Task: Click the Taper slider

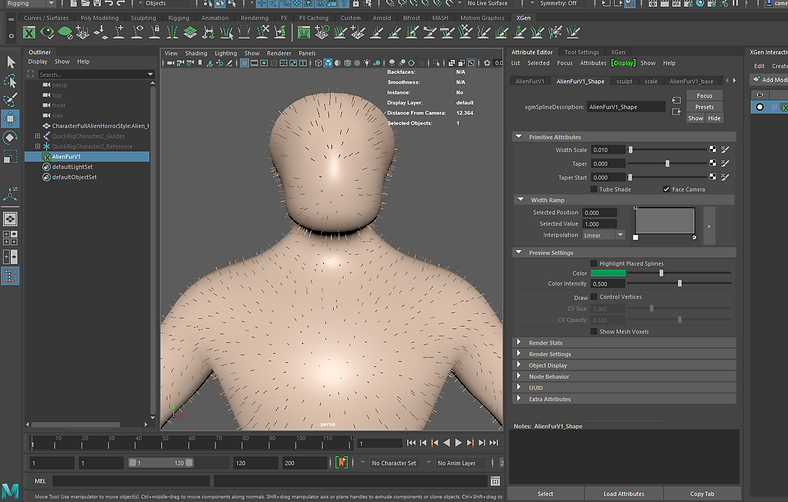Action: (x=667, y=163)
